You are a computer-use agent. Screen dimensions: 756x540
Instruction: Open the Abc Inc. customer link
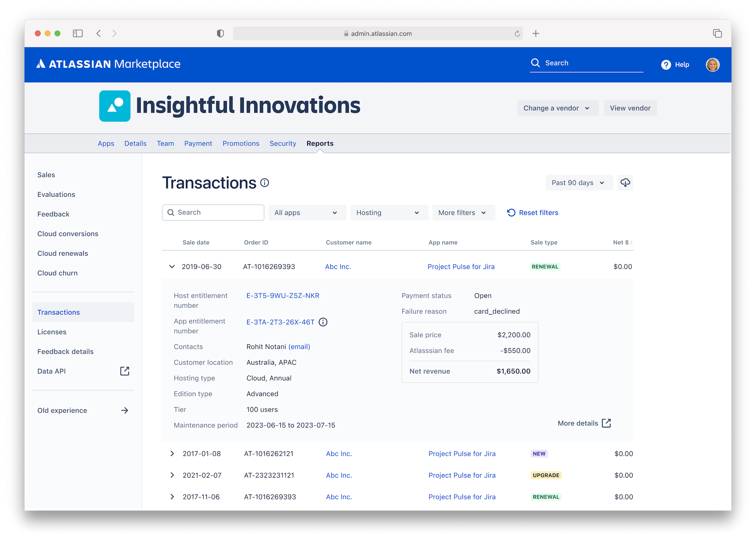point(338,266)
